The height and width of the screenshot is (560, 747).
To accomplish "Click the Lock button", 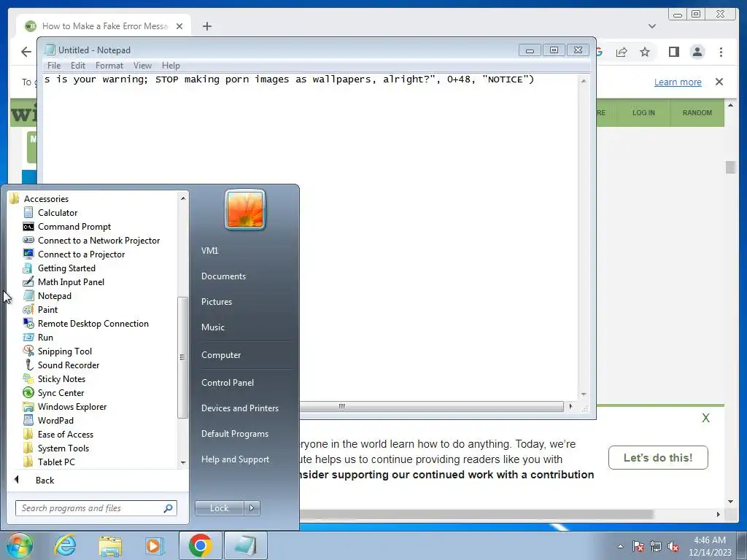I will 219,508.
